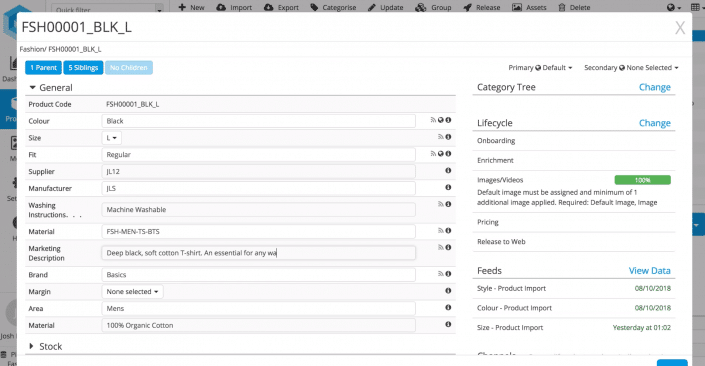Click Group in the toolbar
Viewport: 705px width, 366px height.
tap(433, 7)
